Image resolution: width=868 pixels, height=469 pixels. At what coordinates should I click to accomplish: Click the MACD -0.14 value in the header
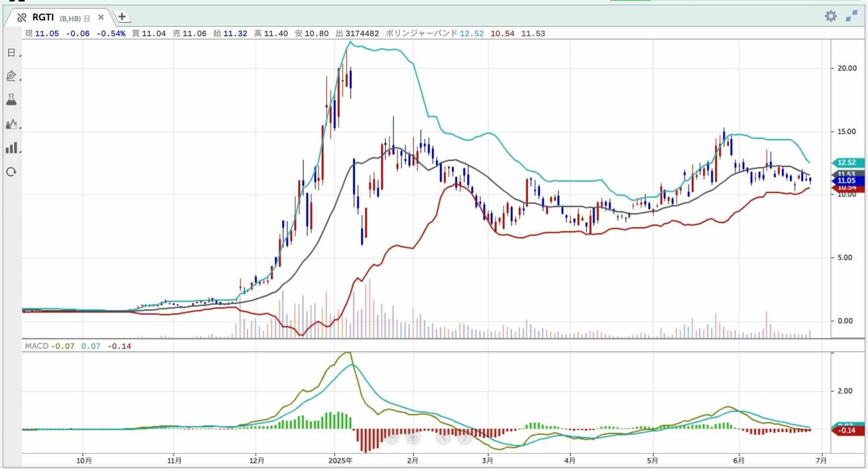pyautogui.click(x=119, y=346)
